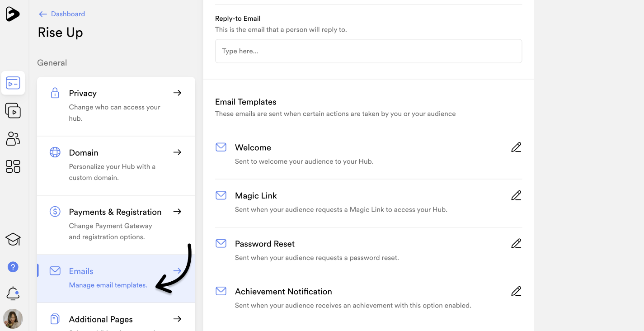Open the user profile avatar
This screenshot has height=331, width=644.
pyautogui.click(x=13, y=319)
